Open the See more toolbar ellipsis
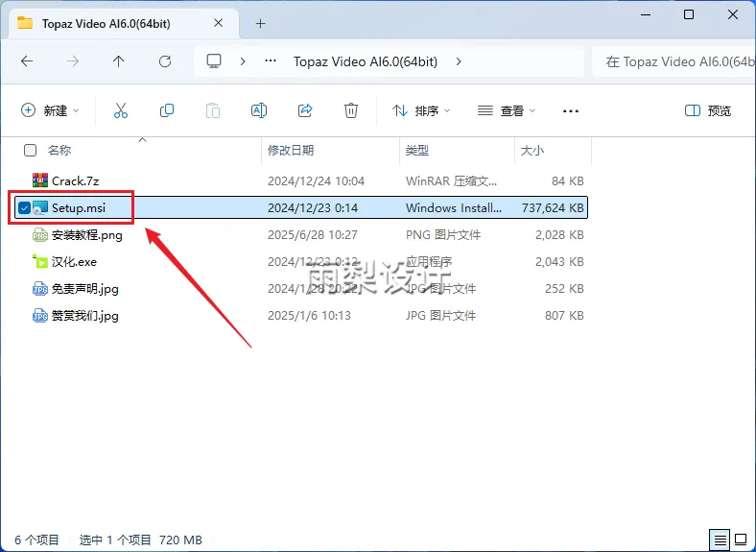 coord(571,111)
